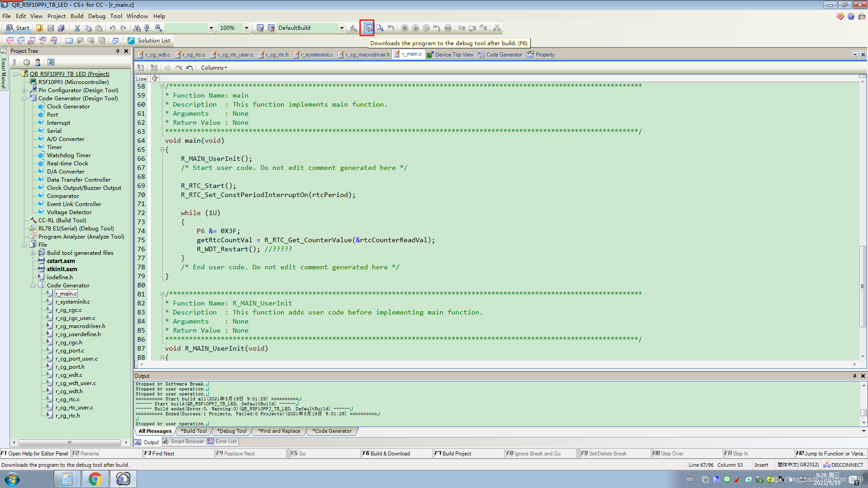Open the Project menu
The image size is (868, 488).
pos(57,16)
